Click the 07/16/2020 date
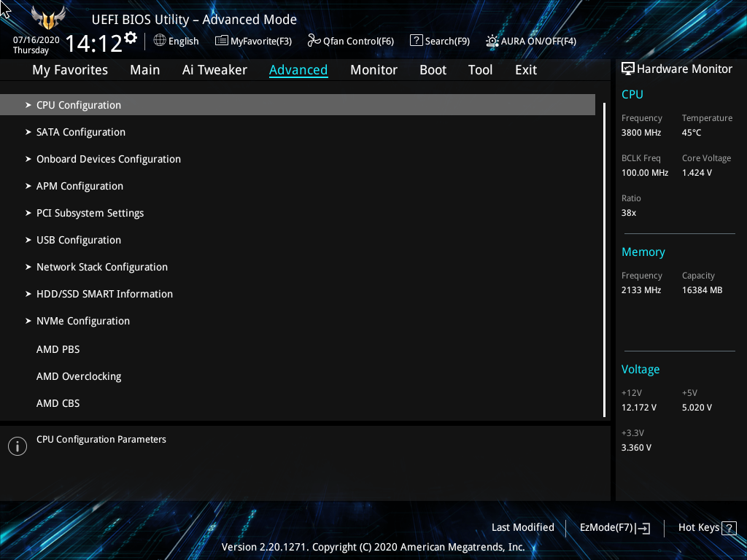This screenshot has height=560, width=747. pos(36,40)
